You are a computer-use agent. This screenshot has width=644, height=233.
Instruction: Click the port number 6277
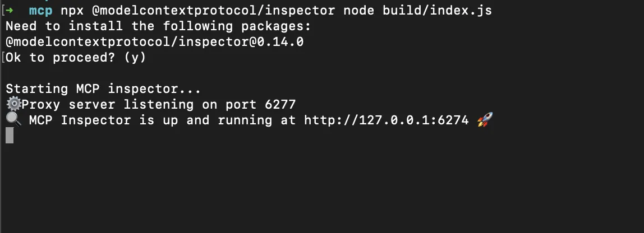(280, 104)
